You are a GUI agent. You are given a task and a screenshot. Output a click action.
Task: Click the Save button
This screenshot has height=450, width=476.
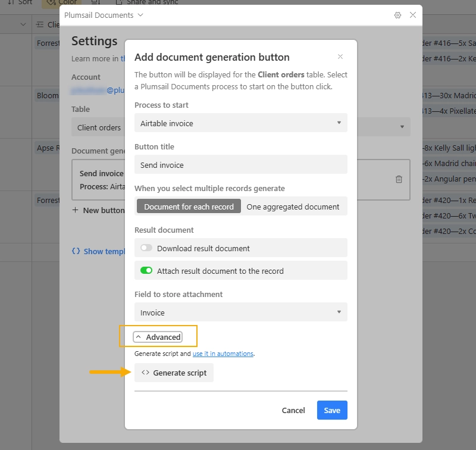click(332, 410)
